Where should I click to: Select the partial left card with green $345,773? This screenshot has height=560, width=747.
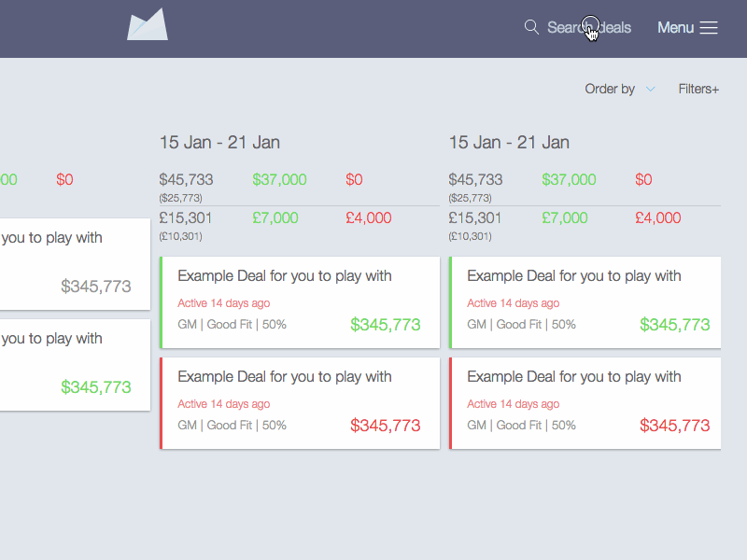75,365
